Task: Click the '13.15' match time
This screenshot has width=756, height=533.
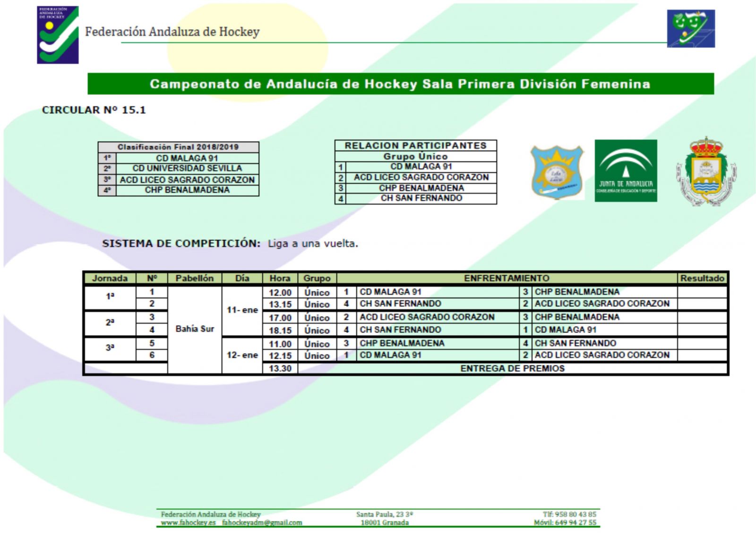Action: coord(280,304)
